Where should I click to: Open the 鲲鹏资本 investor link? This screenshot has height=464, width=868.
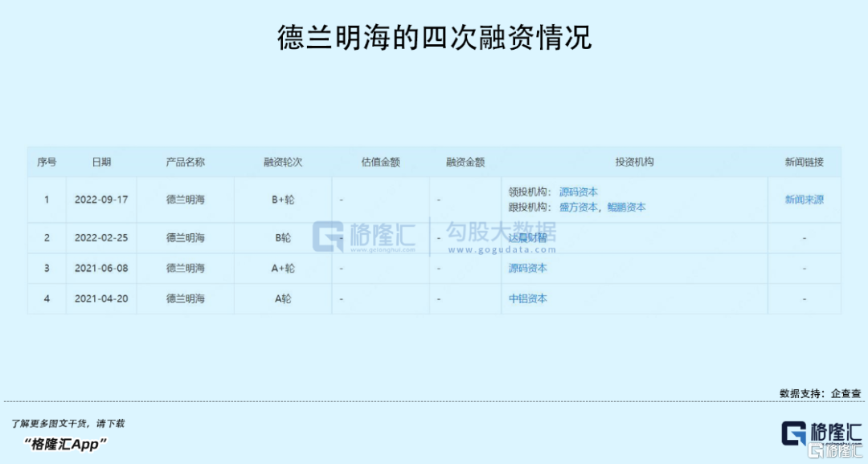(626, 207)
